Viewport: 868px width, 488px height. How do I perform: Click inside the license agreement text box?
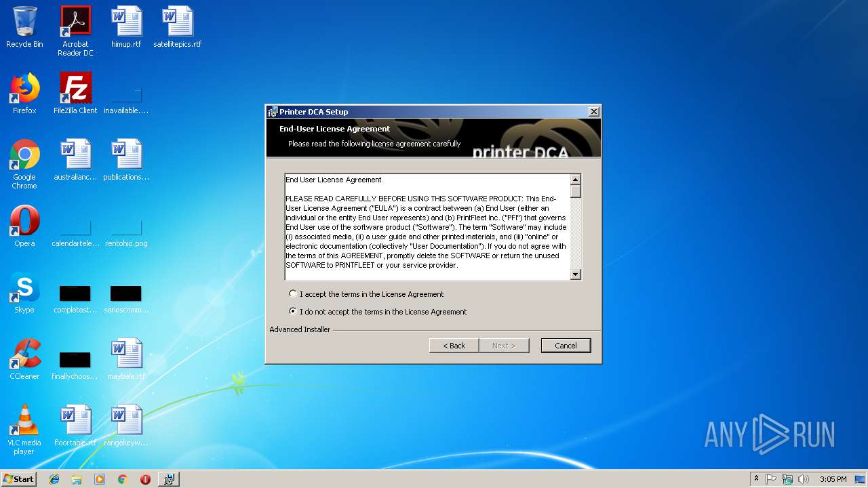pyautogui.click(x=427, y=227)
